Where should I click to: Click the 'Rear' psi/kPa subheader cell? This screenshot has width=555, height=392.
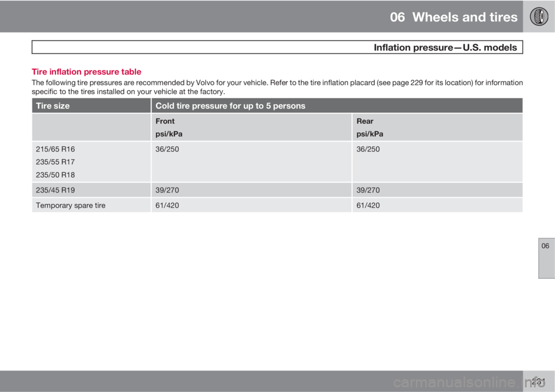coord(438,127)
